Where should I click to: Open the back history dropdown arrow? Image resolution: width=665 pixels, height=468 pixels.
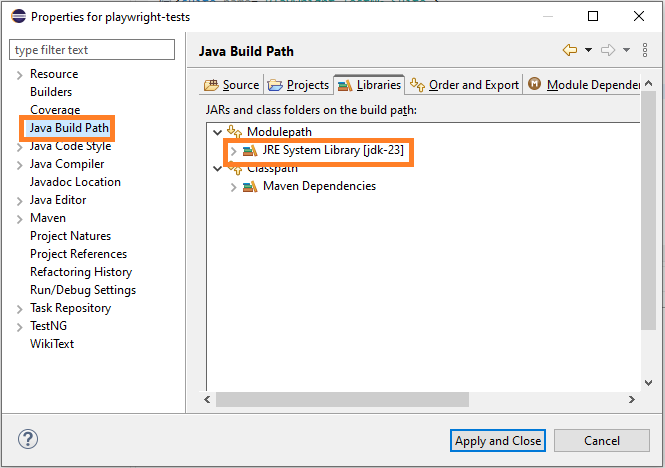point(588,50)
